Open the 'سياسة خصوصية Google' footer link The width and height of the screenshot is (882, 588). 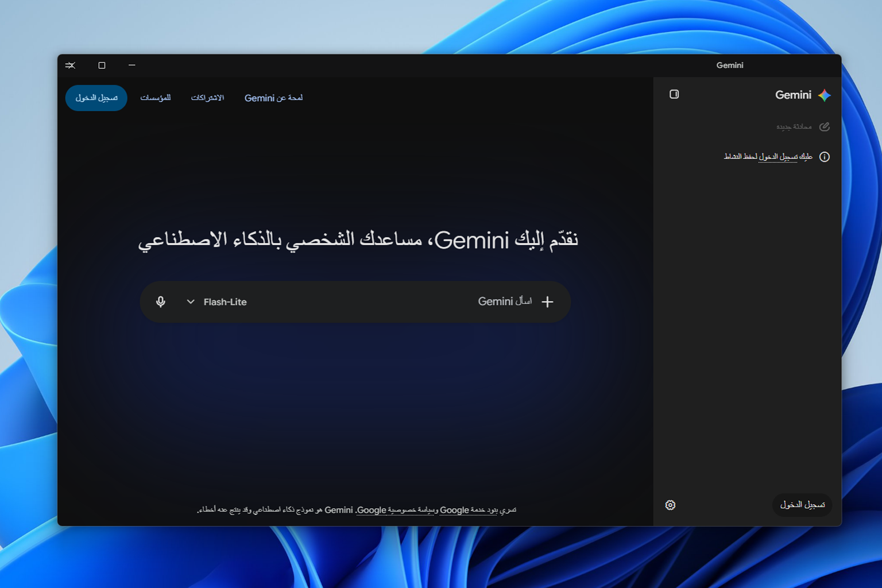[x=395, y=510]
